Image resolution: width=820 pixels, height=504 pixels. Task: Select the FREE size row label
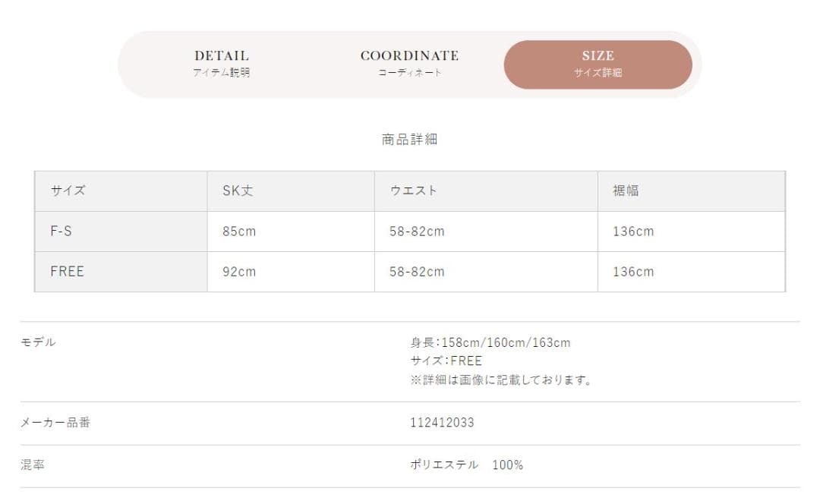pyautogui.click(x=121, y=271)
